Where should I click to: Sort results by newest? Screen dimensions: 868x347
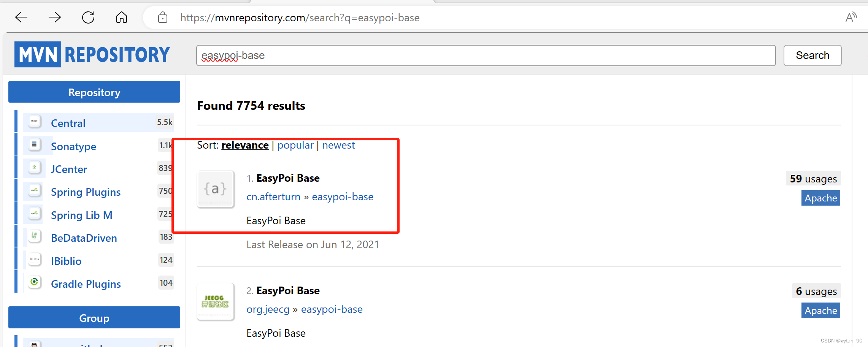(x=338, y=145)
